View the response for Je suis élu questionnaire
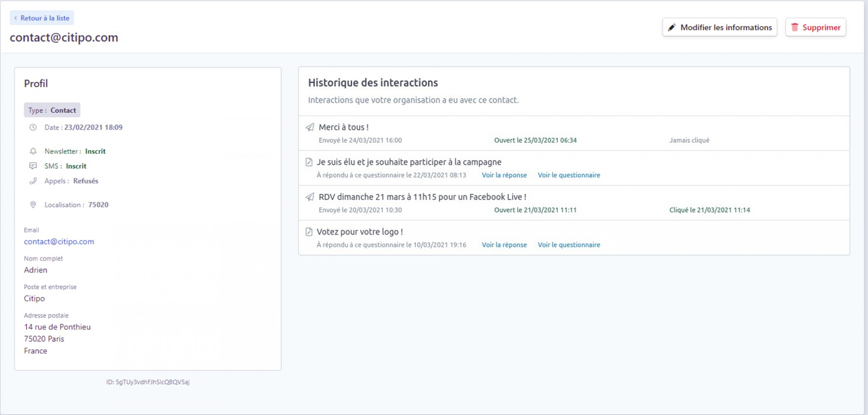Image resolution: width=868 pixels, height=415 pixels. click(x=504, y=175)
